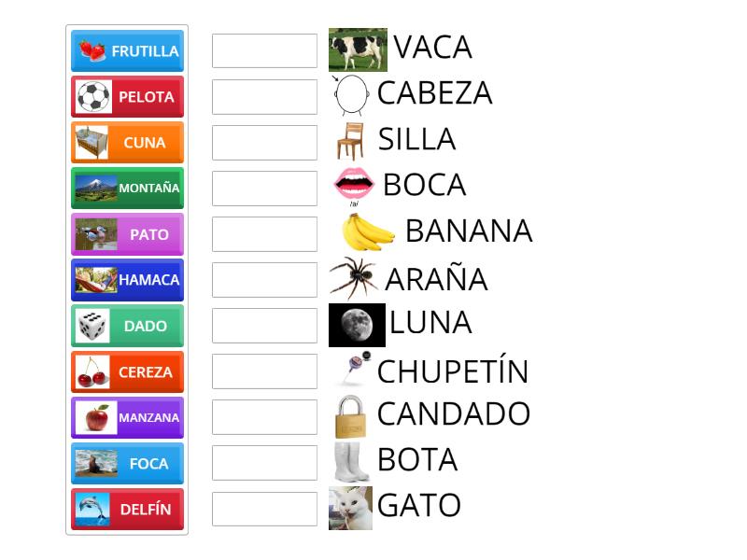Click the moon image next to LUNA
The width and height of the screenshot is (747, 560).
pos(358,324)
